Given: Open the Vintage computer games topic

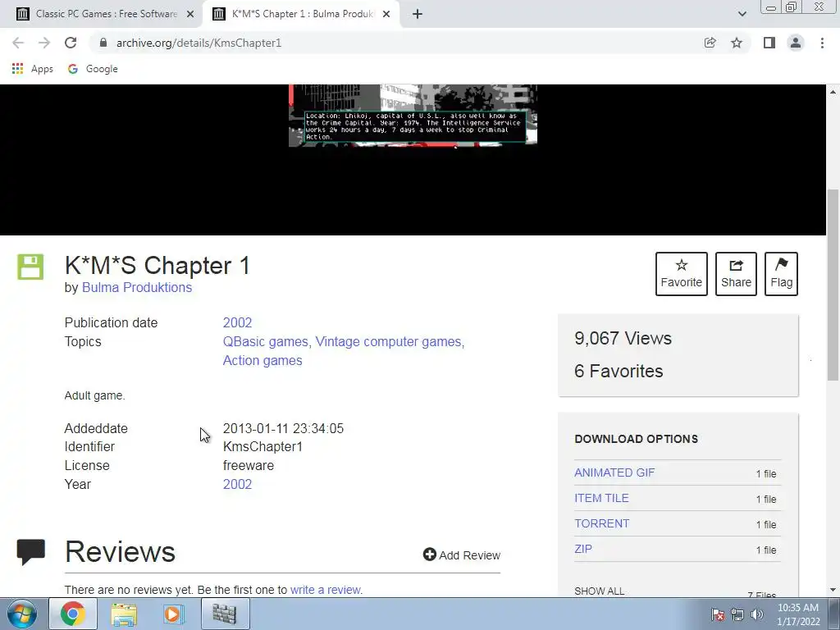Looking at the screenshot, I should (388, 341).
